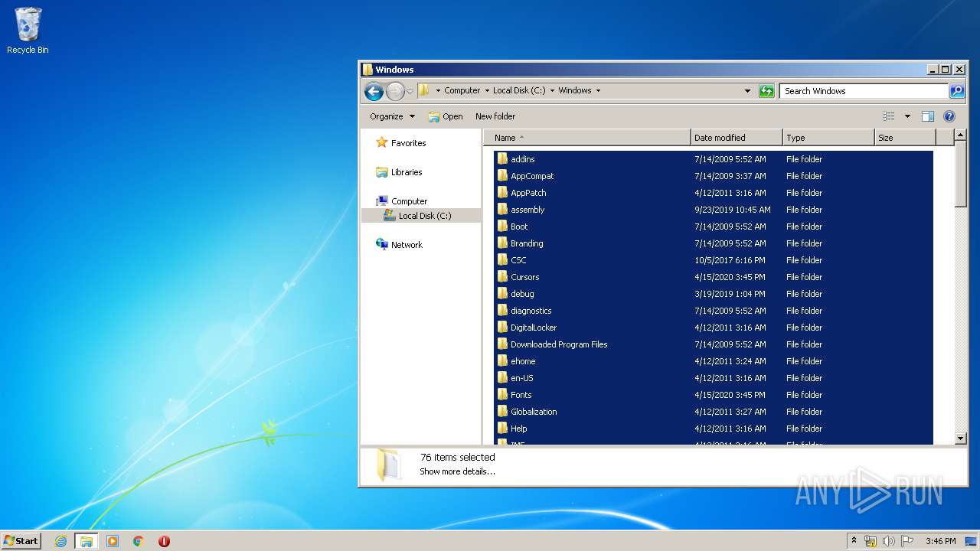The width and height of the screenshot is (980, 551).
Task: Click the file list scrollbar thumb
Action: point(962,174)
